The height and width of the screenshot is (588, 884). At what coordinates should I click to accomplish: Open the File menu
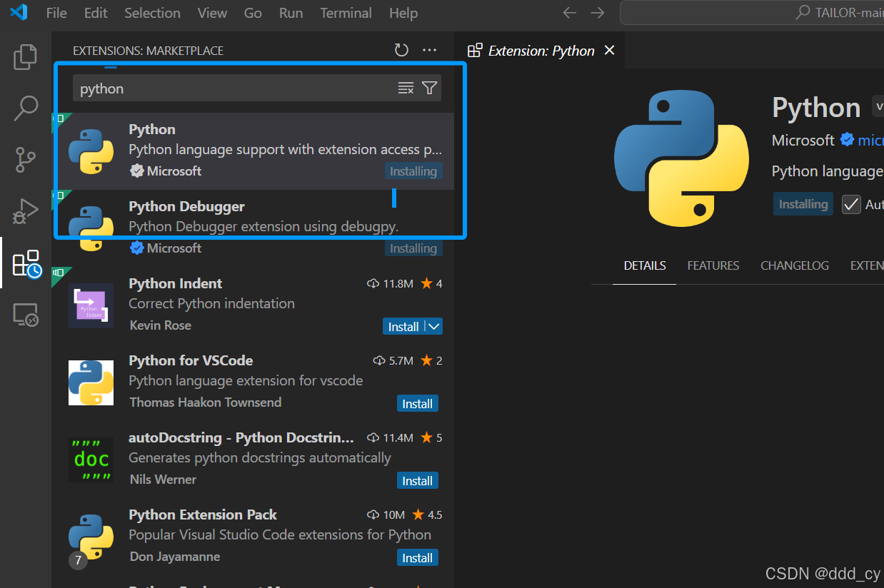[56, 13]
